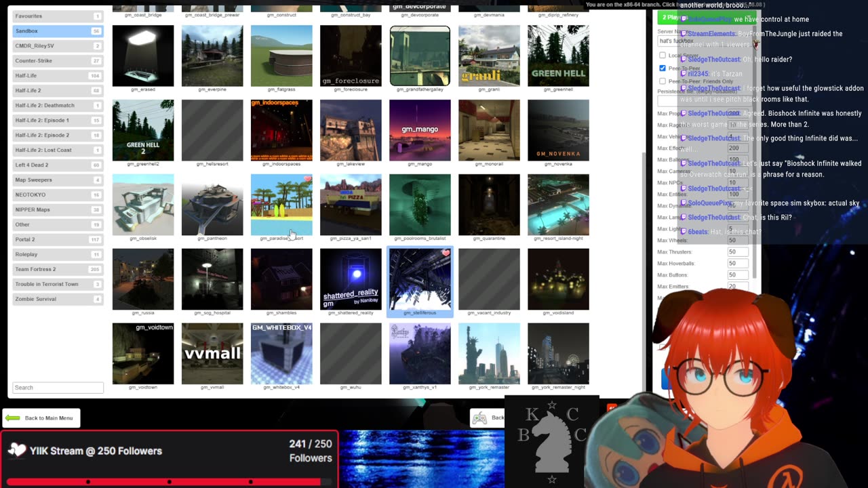Open Half-Life 2: Deathmatch category
Viewport: 868px width, 488px height.
click(x=58, y=105)
